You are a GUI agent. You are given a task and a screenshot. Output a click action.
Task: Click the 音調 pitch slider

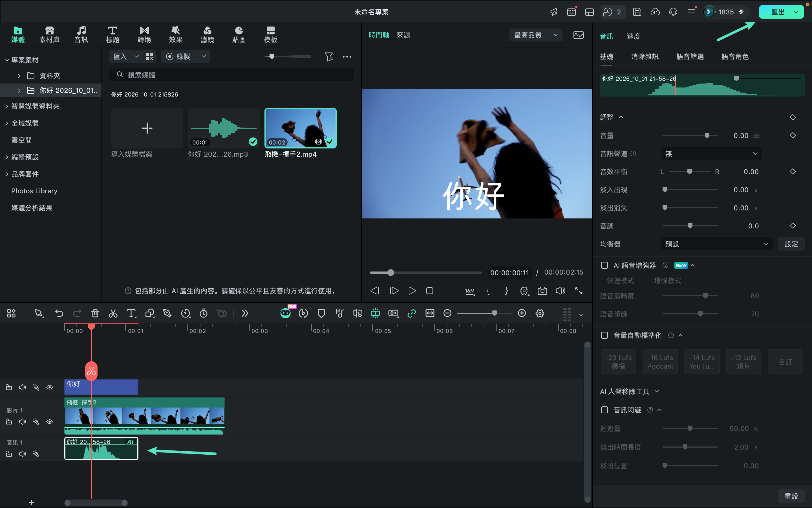tap(690, 226)
